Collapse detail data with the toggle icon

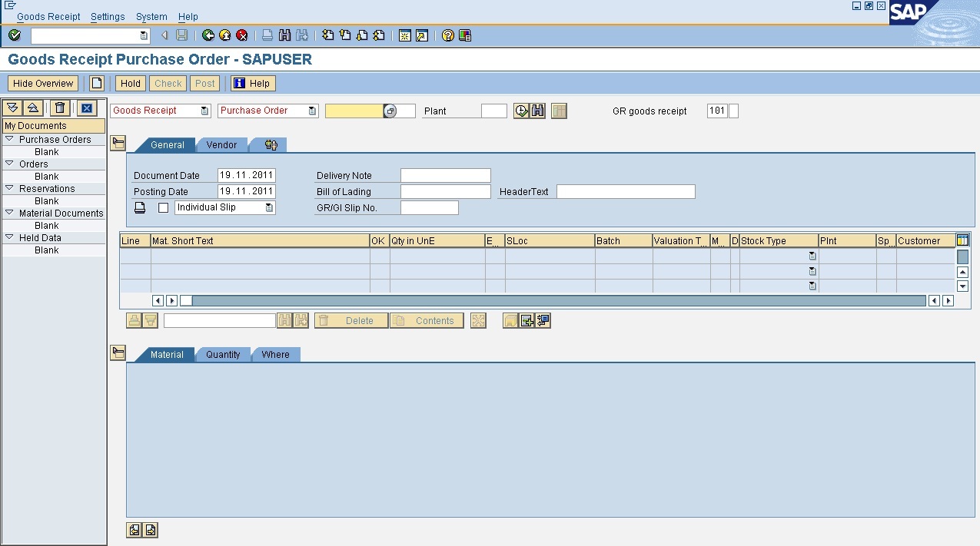tap(118, 352)
